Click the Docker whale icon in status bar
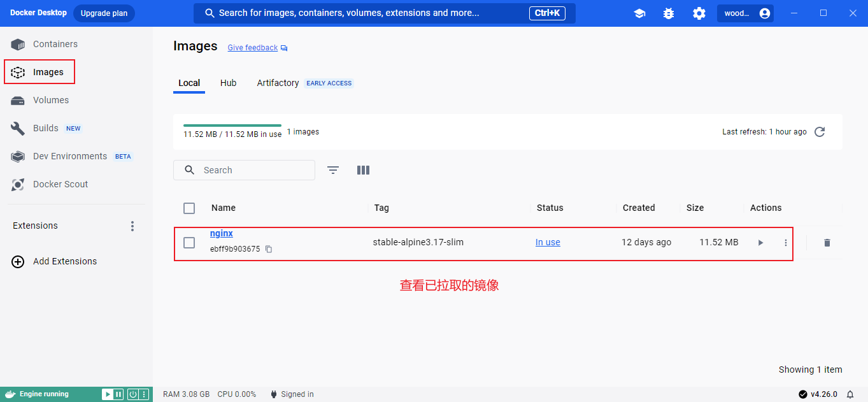 coord(10,394)
